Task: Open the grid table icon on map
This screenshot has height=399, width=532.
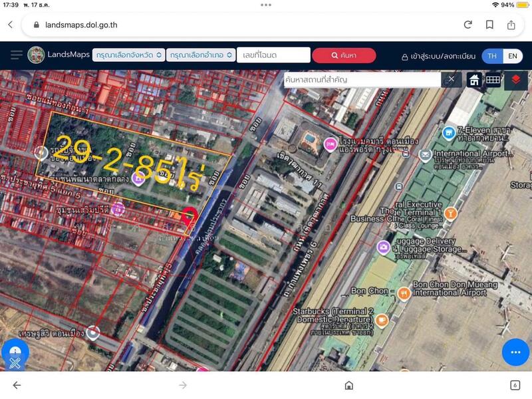Action: coord(493,80)
